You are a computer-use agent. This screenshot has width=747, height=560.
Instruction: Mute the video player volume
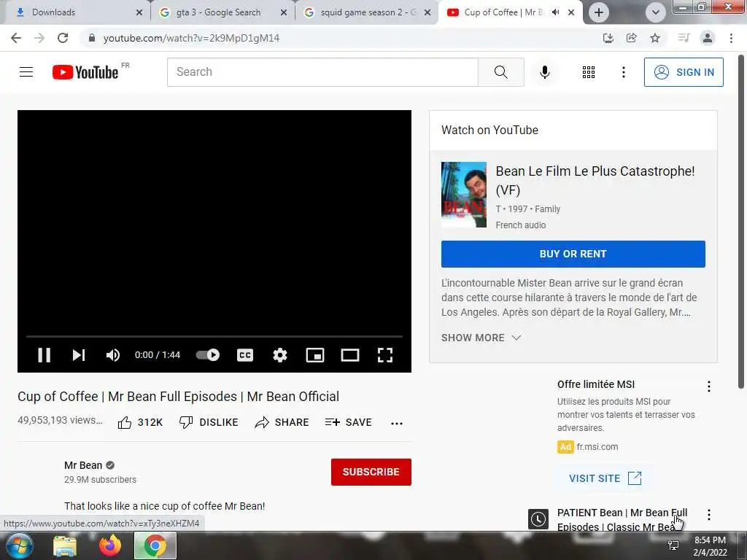(113, 355)
